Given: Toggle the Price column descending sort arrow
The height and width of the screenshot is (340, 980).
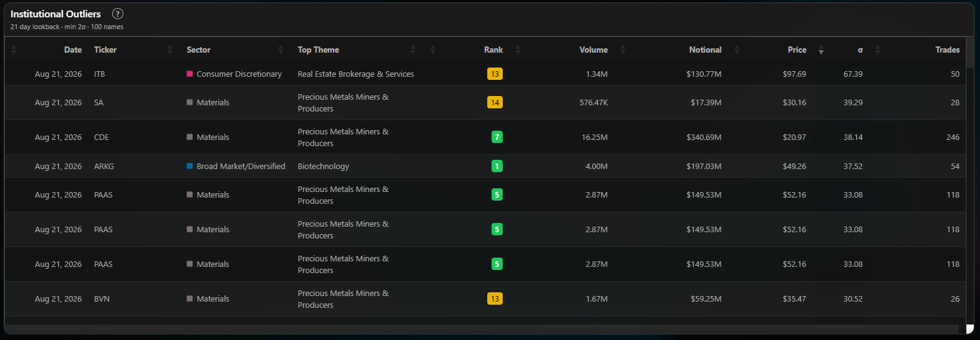Looking at the screenshot, I should [821, 50].
